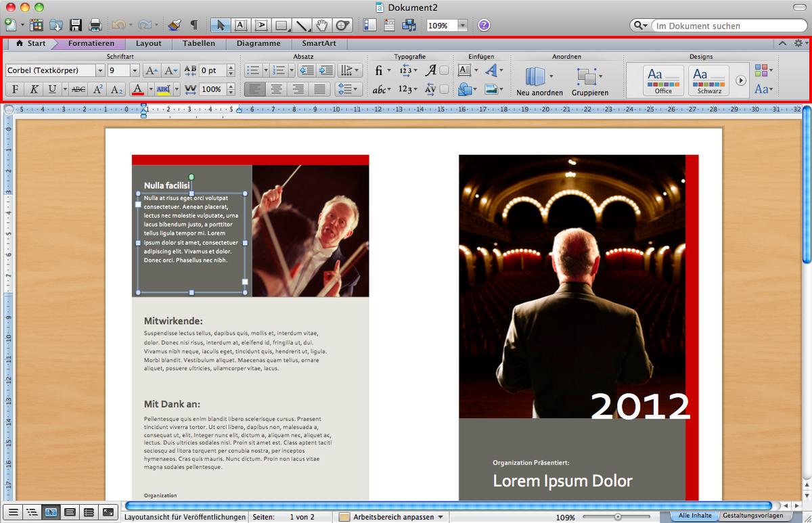812x523 pixels.
Task: Apply superscript A² formatting
Action: pos(98,89)
